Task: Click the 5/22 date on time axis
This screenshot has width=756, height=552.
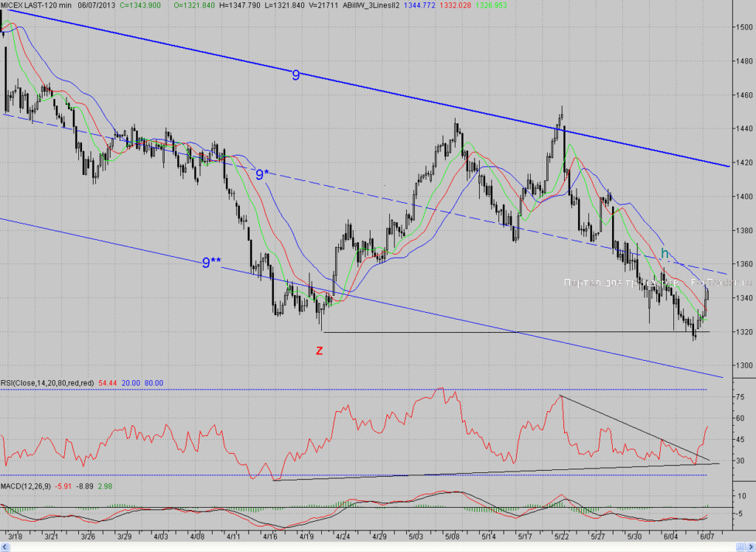Action: (x=561, y=536)
